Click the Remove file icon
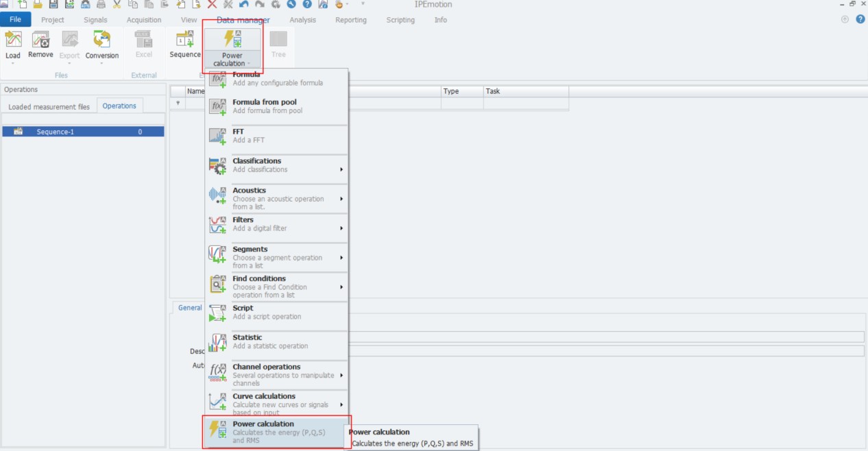Screen dimensions: 868x451 coord(40,40)
